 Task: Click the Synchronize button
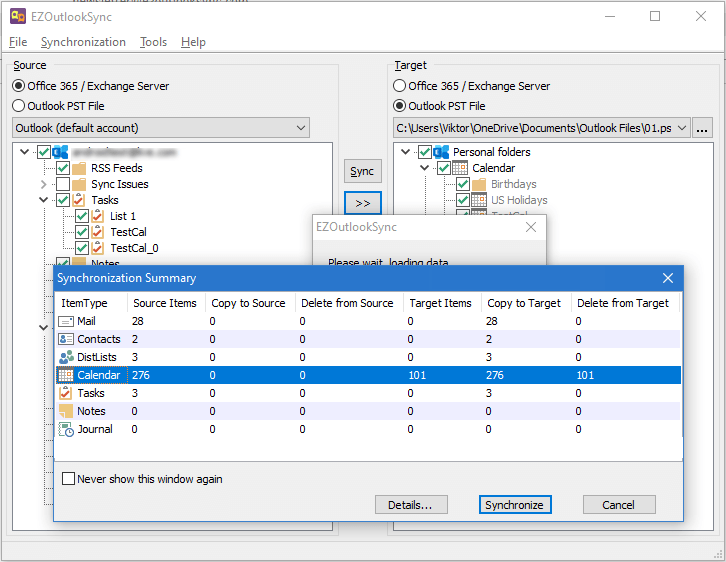coord(515,505)
